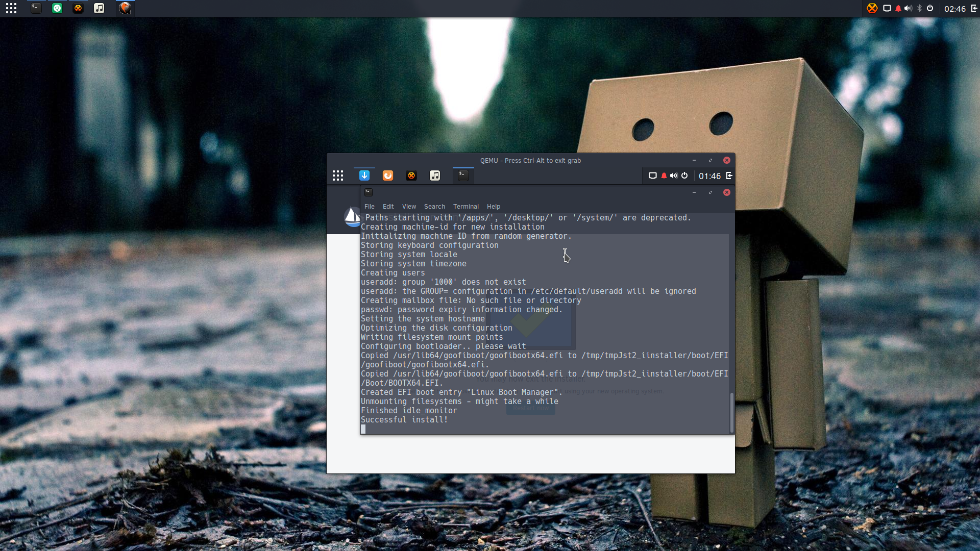Open the guest clock 01:46 calendar
980x551 pixels.
(x=709, y=176)
